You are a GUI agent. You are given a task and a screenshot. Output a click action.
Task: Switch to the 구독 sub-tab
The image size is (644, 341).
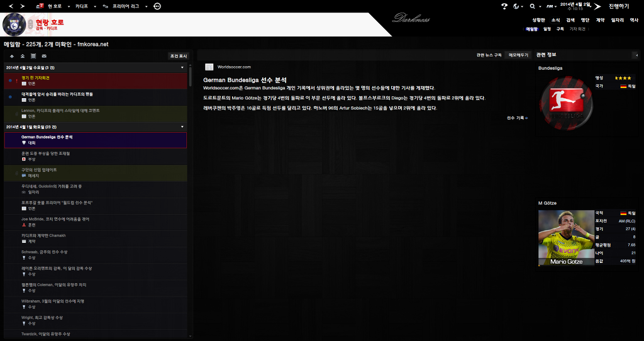click(560, 29)
